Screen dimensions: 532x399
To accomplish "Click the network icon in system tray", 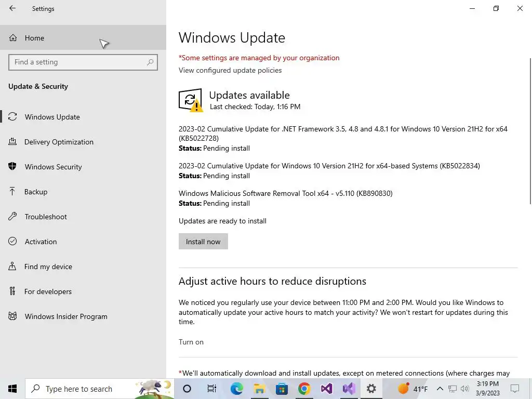I will click(x=453, y=389).
